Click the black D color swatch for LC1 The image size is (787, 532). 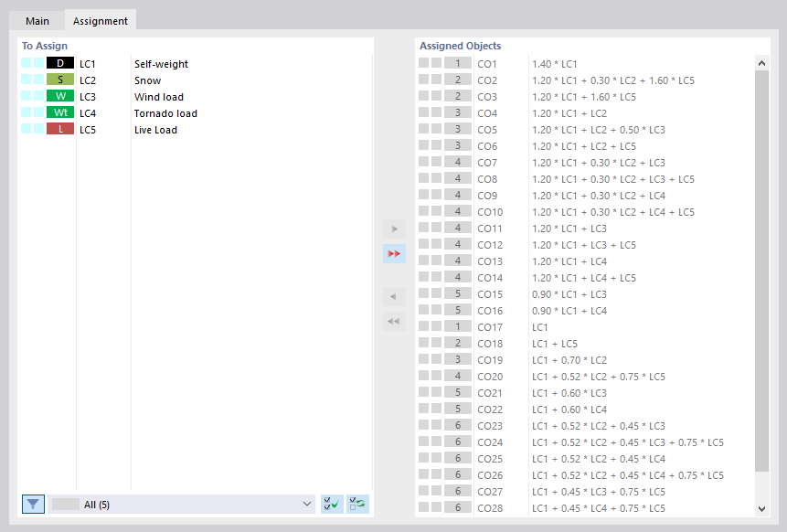point(58,63)
